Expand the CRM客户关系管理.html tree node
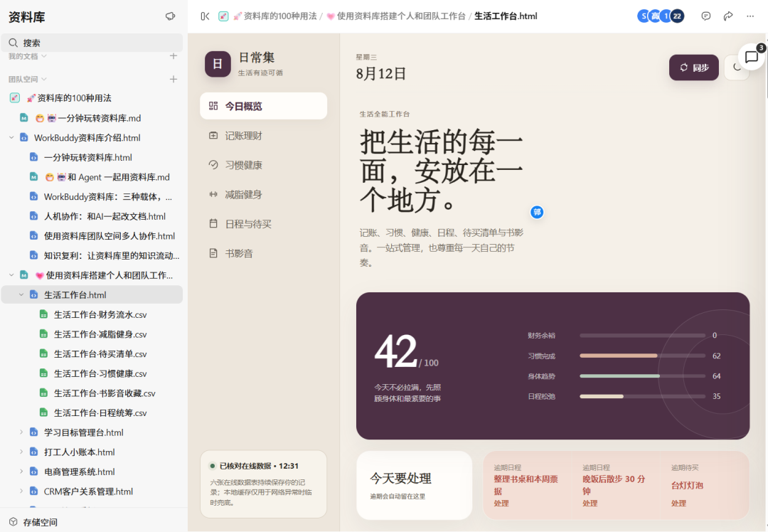The height and width of the screenshot is (532, 768). pyautogui.click(x=21, y=491)
